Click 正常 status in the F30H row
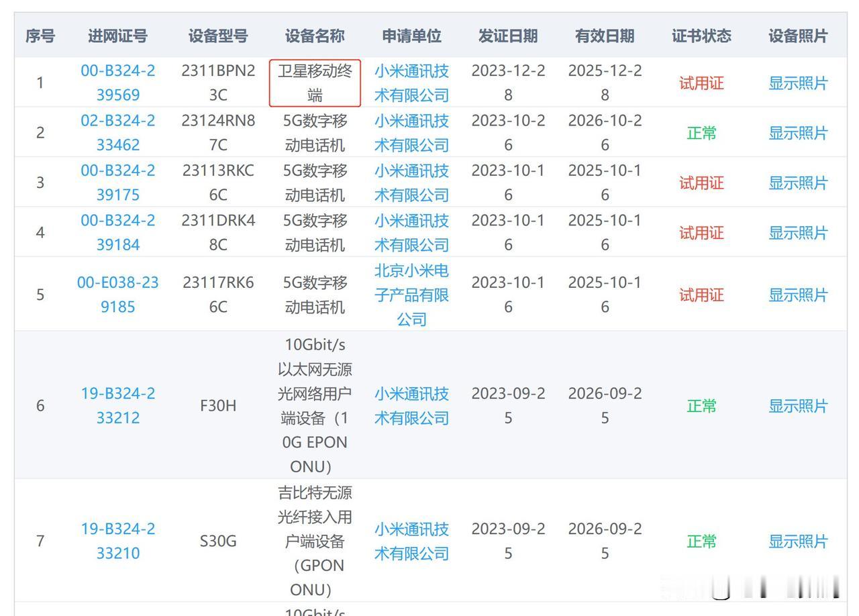The width and height of the screenshot is (859, 616). tap(701, 406)
